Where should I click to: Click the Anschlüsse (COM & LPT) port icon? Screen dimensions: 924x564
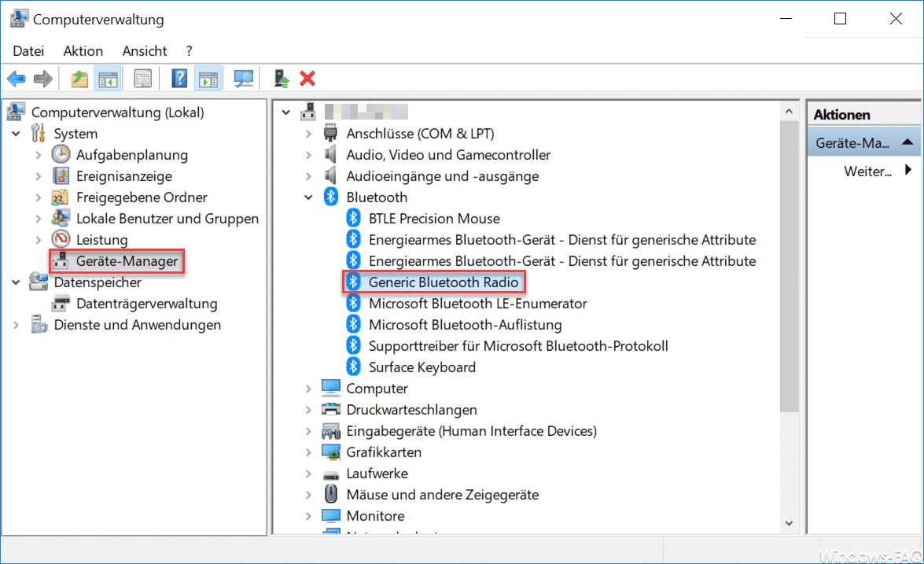coord(330,133)
